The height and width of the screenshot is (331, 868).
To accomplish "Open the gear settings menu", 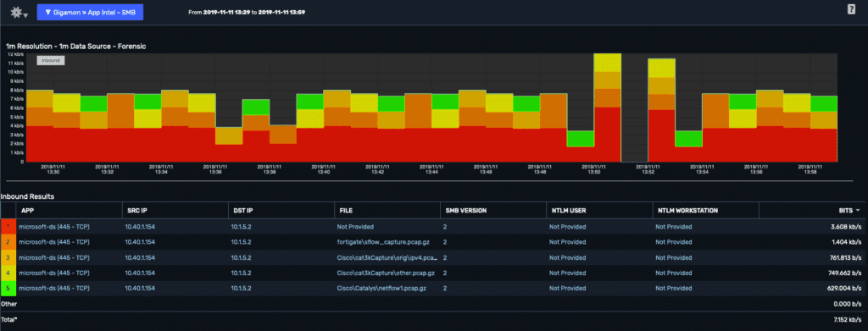I will (19, 12).
